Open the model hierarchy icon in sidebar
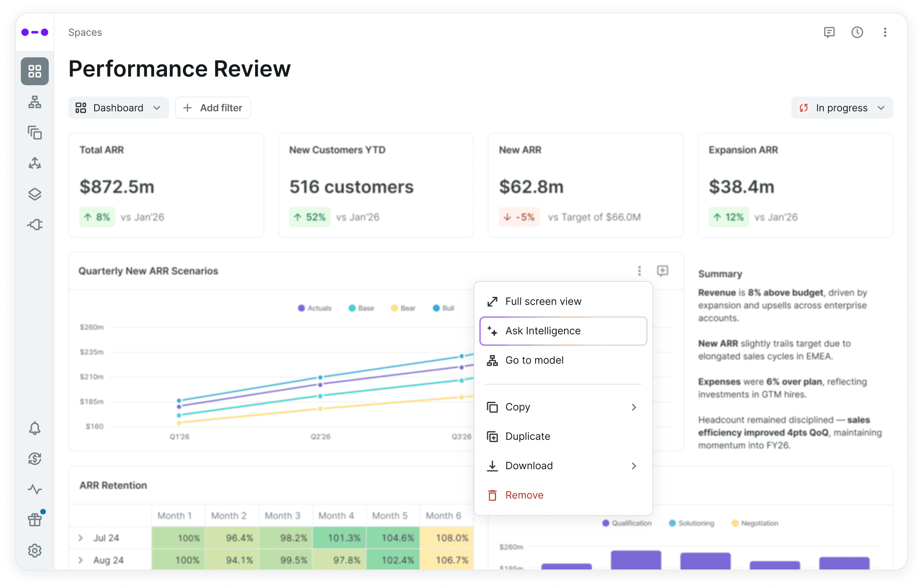Screen dimensions: 923x588 click(x=35, y=102)
